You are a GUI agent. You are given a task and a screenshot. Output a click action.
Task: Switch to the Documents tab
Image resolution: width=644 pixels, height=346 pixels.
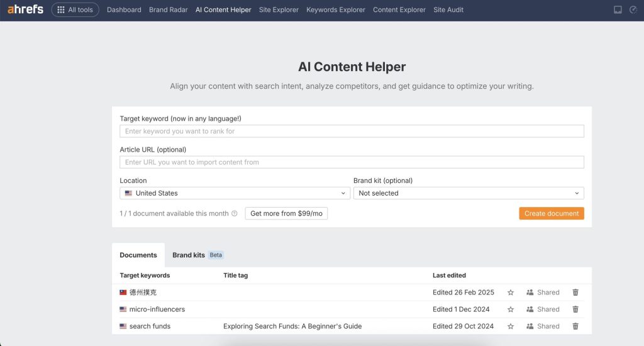click(x=138, y=255)
